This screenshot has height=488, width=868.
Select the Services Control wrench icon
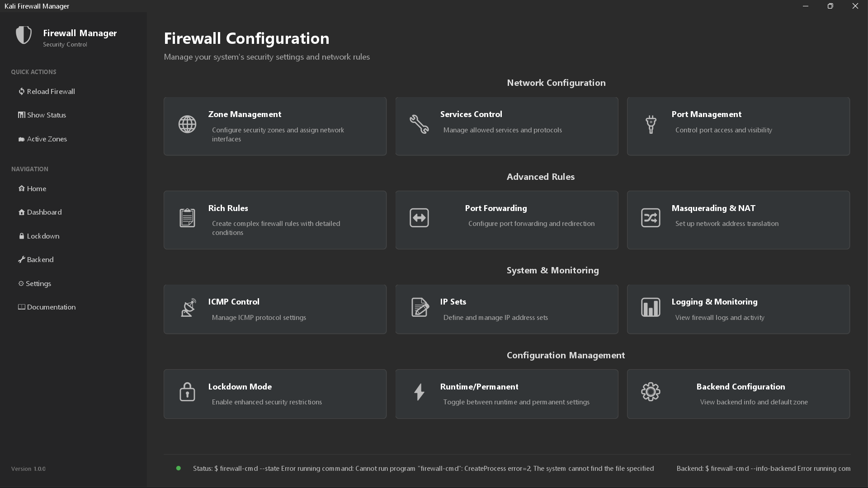(x=420, y=124)
